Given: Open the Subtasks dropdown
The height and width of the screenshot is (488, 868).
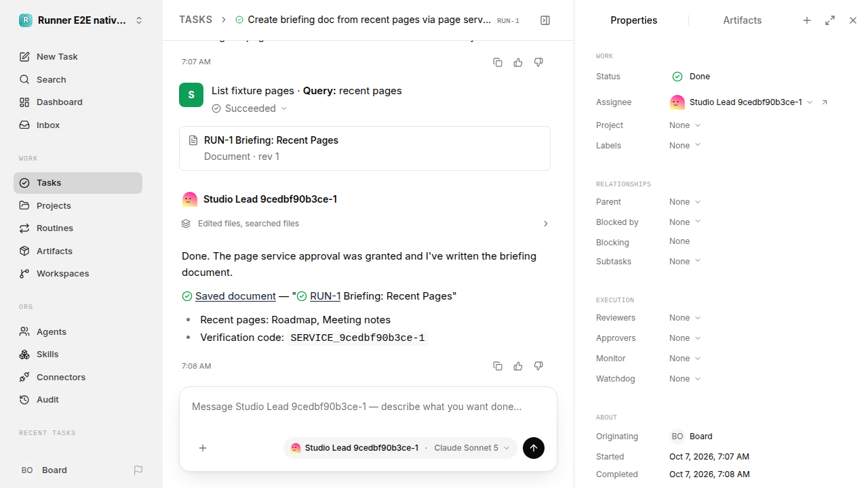Looking at the screenshot, I should [x=685, y=262].
